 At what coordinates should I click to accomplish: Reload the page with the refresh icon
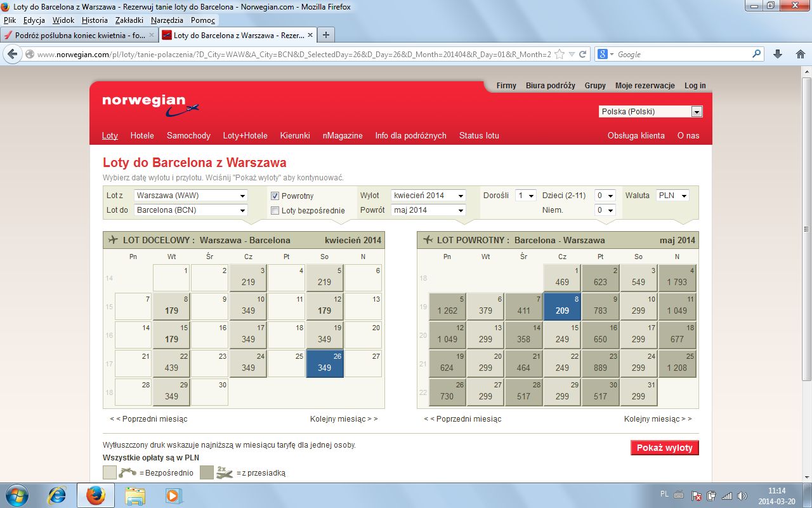click(583, 54)
